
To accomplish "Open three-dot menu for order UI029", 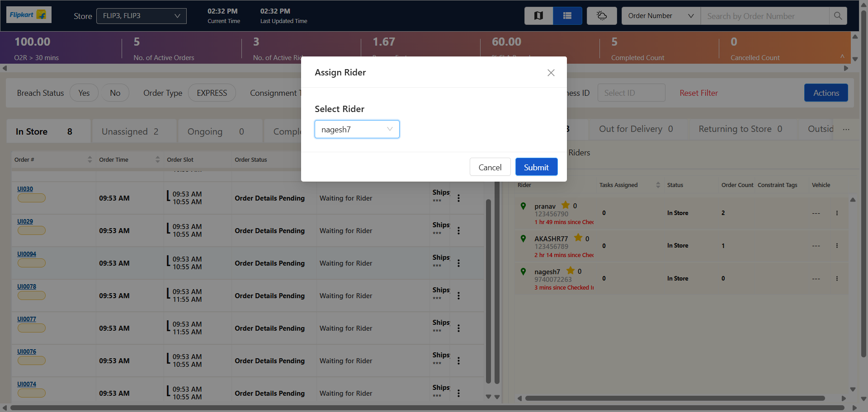I will [x=458, y=230].
